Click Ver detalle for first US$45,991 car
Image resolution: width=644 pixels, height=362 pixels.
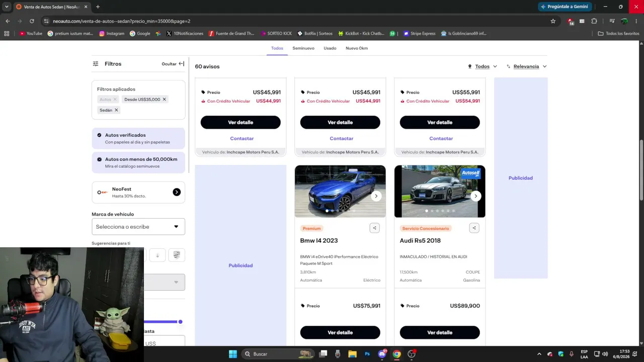click(240, 122)
